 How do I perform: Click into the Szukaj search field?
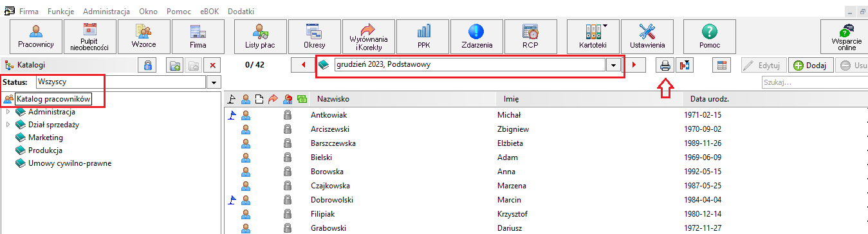(814, 83)
